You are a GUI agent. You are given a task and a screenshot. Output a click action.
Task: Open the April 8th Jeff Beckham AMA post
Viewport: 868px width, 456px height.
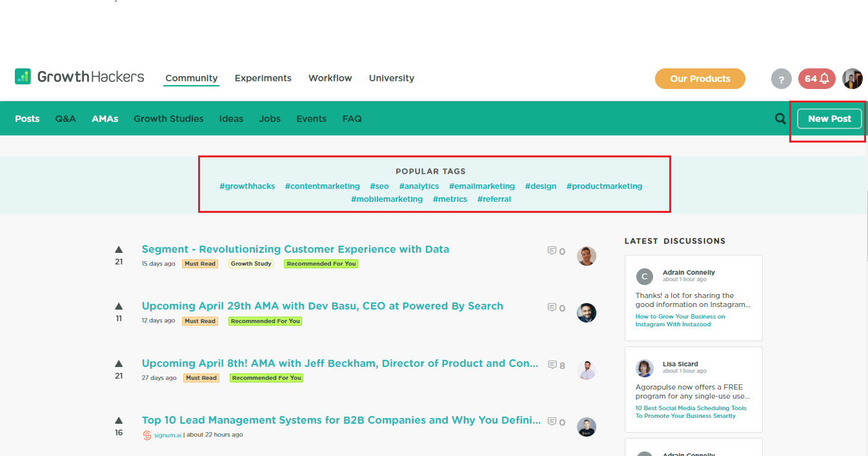coord(340,363)
